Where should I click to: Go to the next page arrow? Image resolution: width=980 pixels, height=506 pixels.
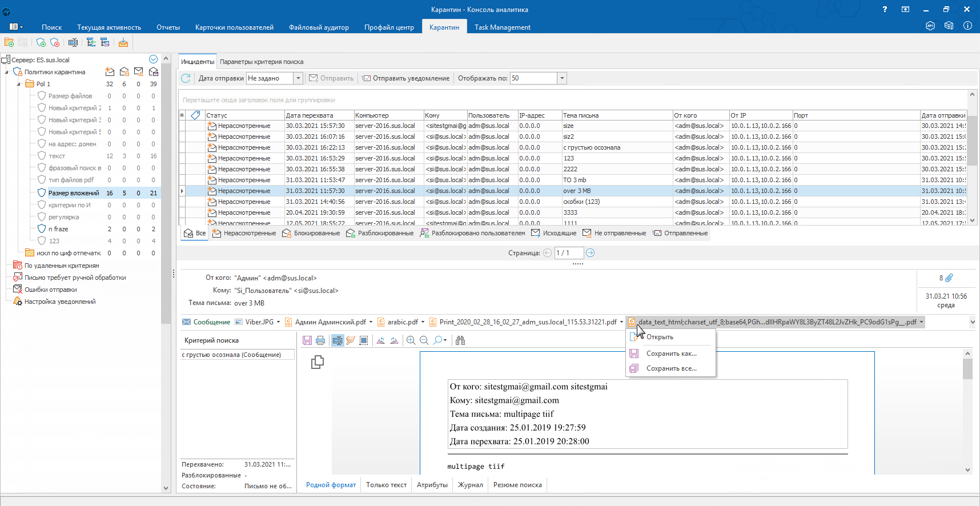tap(591, 253)
